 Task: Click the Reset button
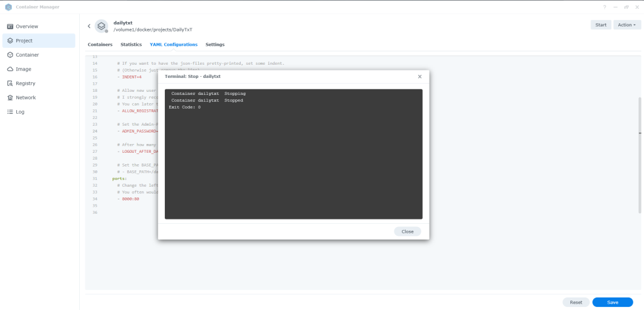(x=575, y=302)
